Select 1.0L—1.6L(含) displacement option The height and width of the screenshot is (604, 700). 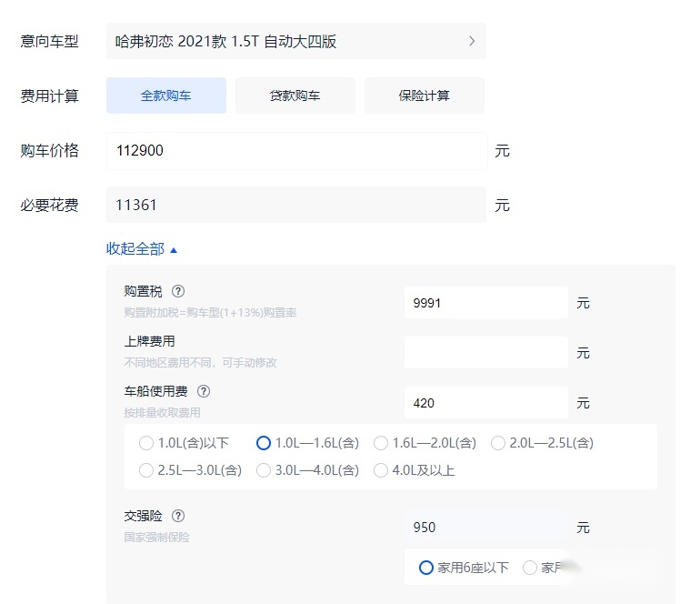pos(307,443)
